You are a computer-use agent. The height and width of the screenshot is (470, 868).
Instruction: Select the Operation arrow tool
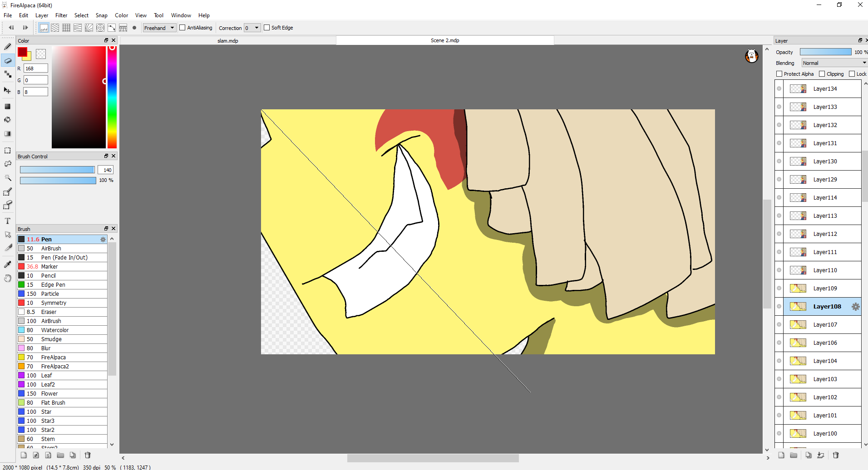tap(8, 235)
